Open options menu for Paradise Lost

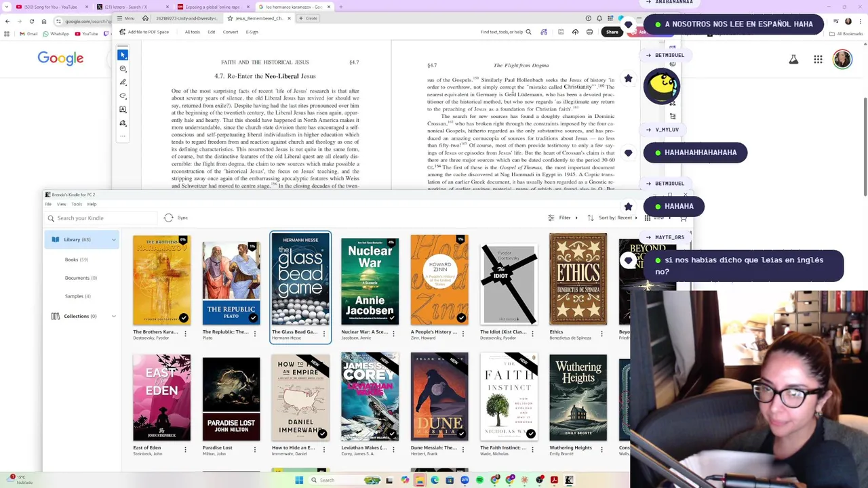(255, 449)
